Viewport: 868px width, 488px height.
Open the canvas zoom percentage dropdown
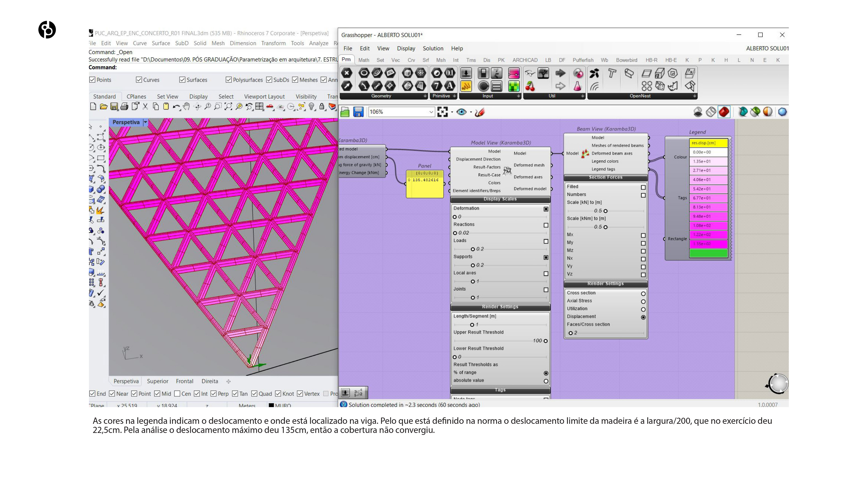pyautogui.click(x=431, y=112)
